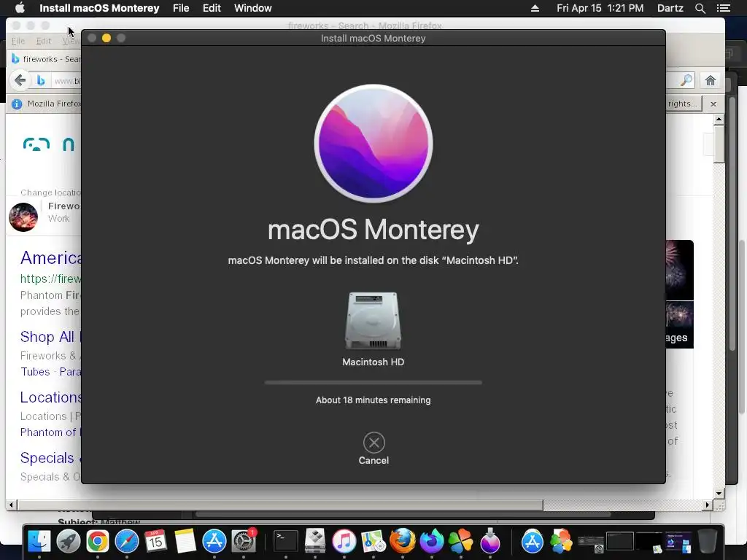This screenshot has height=560, width=747.
Task: Open Firefox Nightly blue icon in dock
Action: pyautogui.click(x=432, y=542)
